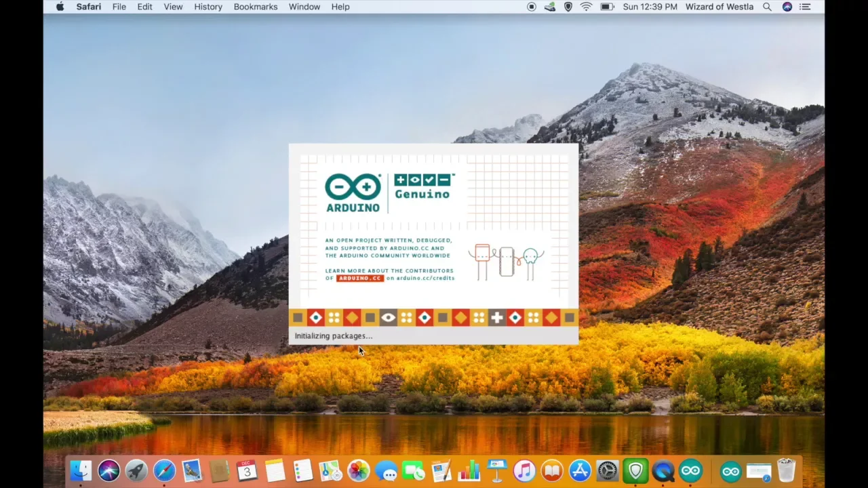Show the Wi-Fi status menu
The image size is (868, 488).
click(587, 7)
